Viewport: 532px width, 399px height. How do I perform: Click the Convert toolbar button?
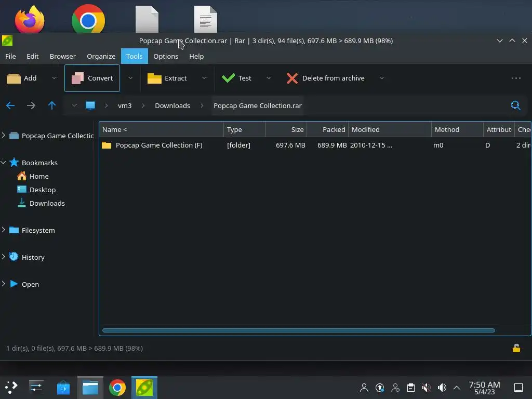tap(92, 78)
